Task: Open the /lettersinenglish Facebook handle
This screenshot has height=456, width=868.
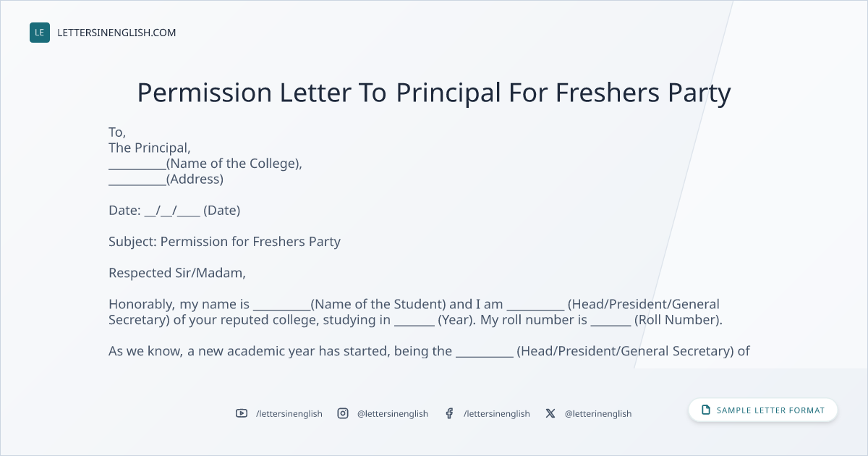Action: click(x=497, y=413)
